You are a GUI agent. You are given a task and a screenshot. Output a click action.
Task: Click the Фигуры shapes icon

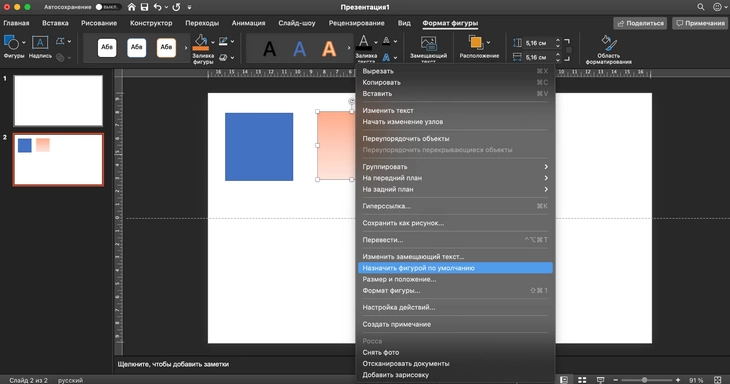11,43
